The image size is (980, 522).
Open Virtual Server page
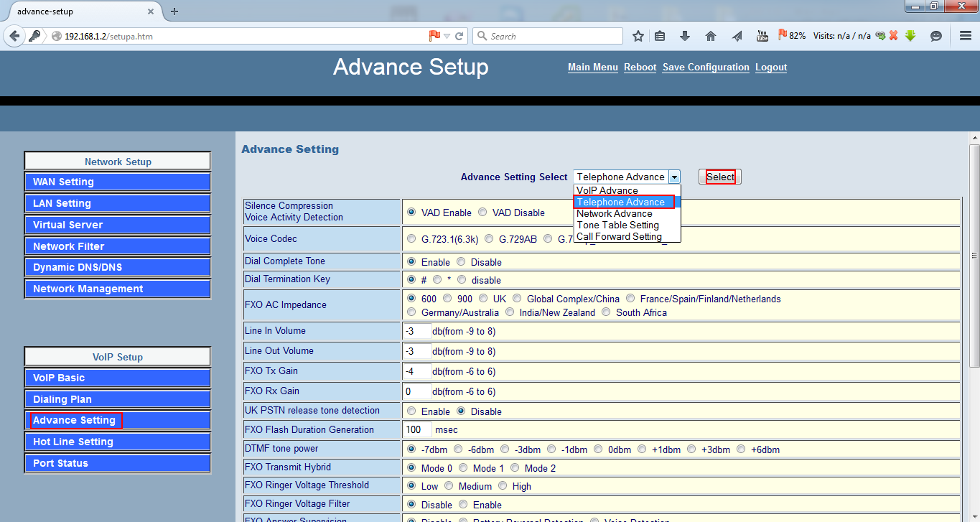pos(118,225)
